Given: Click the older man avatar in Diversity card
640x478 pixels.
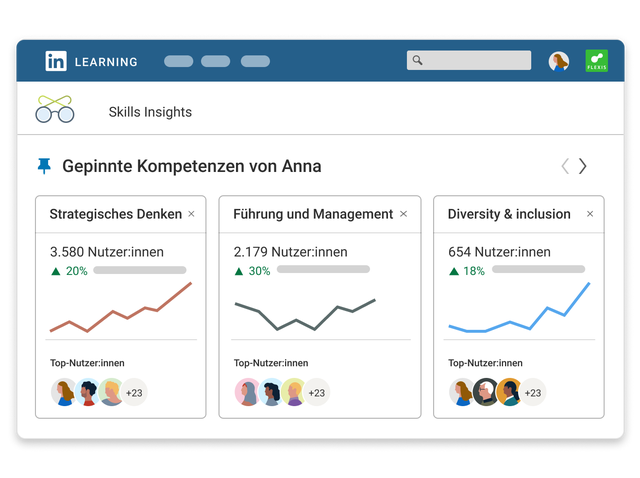Looking at the screenshot, I should click(485, 392).
